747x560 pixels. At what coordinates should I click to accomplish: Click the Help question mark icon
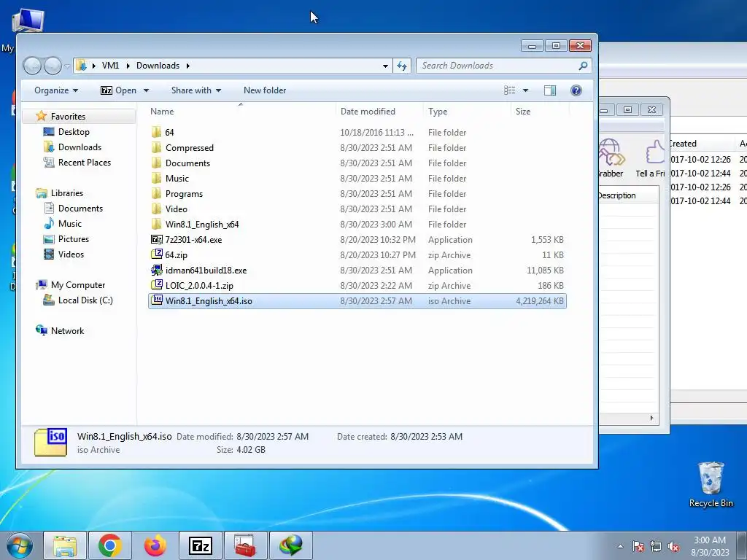point(576,90)
